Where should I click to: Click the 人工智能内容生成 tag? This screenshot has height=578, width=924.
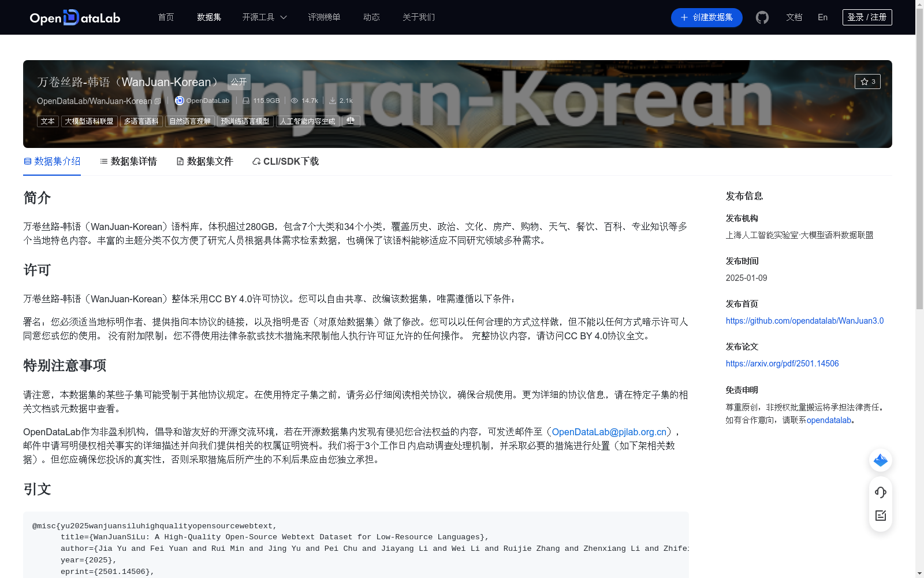[x=307, y=121]
